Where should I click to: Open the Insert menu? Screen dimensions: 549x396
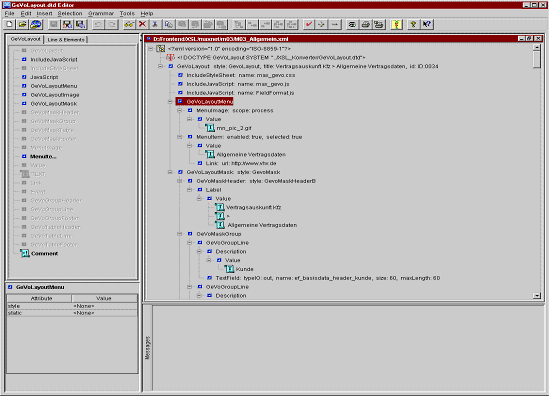tap(44, 13)
